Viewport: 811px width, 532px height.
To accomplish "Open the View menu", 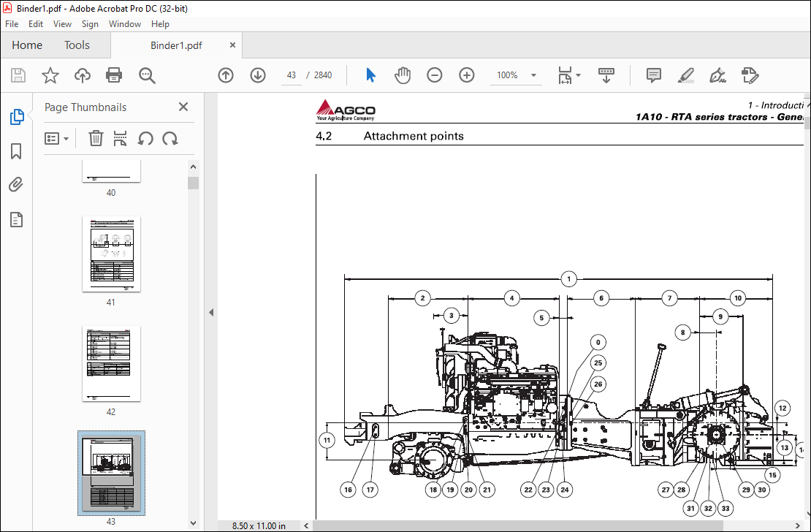I will pyautogui.click(x=62, y=24).
